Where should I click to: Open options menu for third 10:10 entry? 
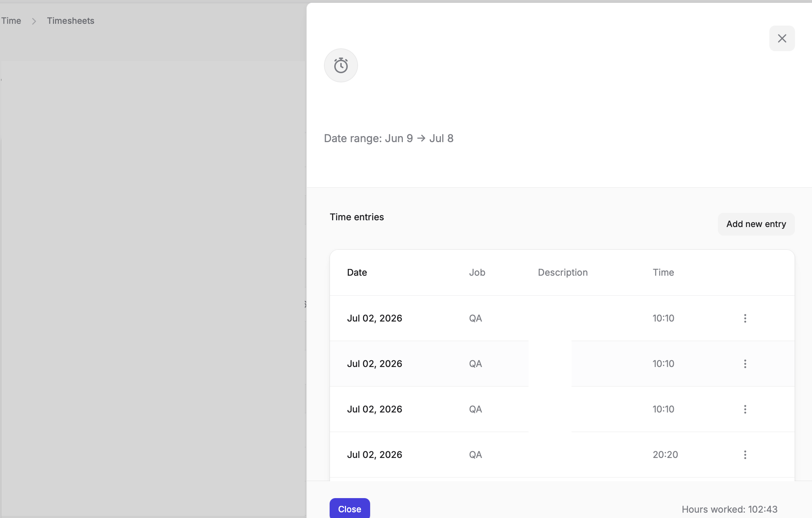coord(745,409)
